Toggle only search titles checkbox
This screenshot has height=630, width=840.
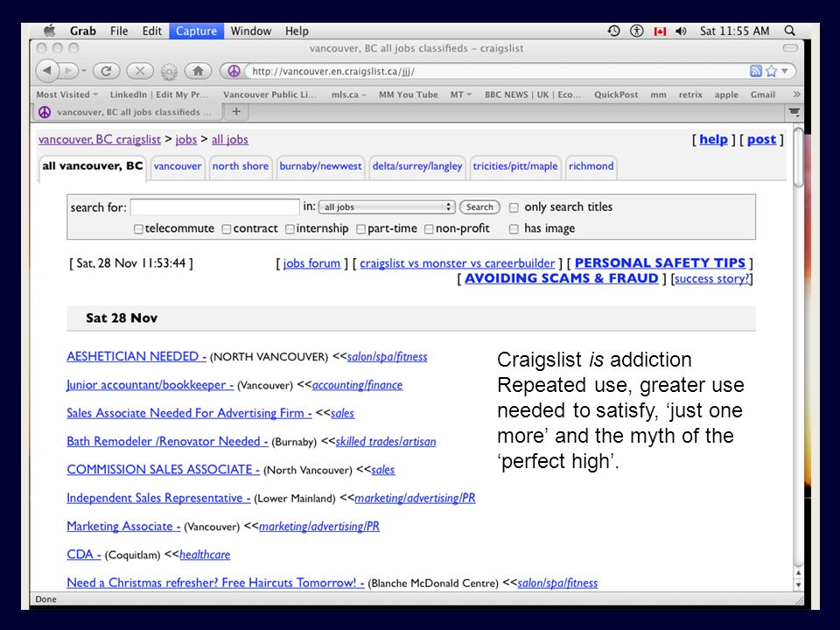point(514,207)
